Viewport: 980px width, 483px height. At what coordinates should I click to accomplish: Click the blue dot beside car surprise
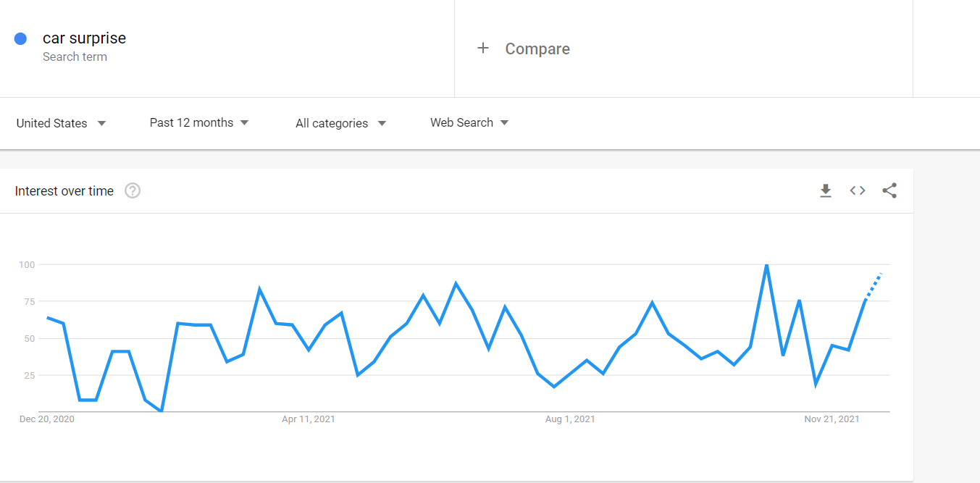click(x=20, y=39)
